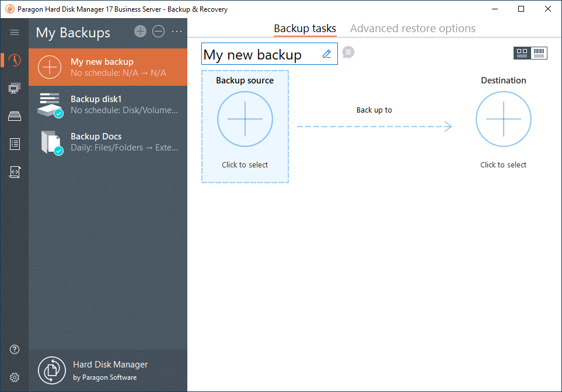Expand the three-dots more options menu
Screen dimensions: 562x392
(177, 32)
